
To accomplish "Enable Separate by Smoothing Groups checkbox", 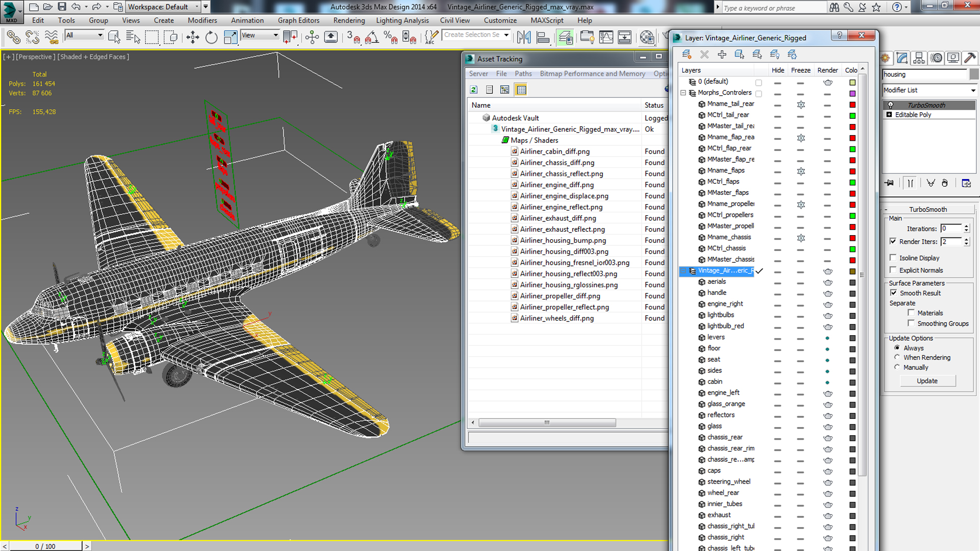I will click(x=911, y=323).
